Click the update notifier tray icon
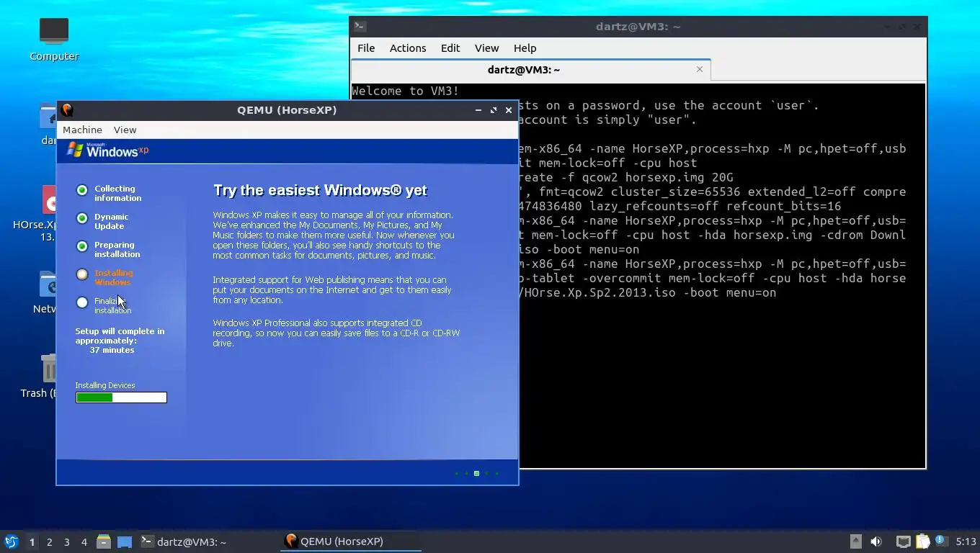This screenshot has width=980, height=553. click(941, 541)
